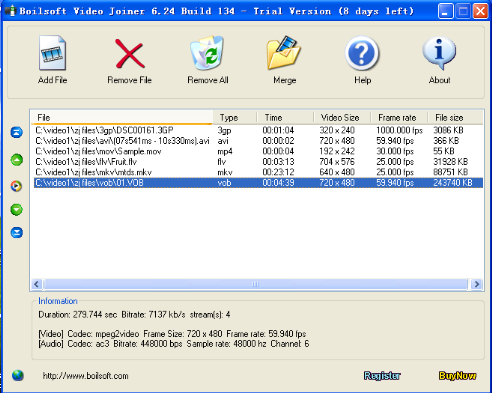Open the http://www.boilsoft.com link
This screenshot has width=492, height=393.
pos(85,376)
